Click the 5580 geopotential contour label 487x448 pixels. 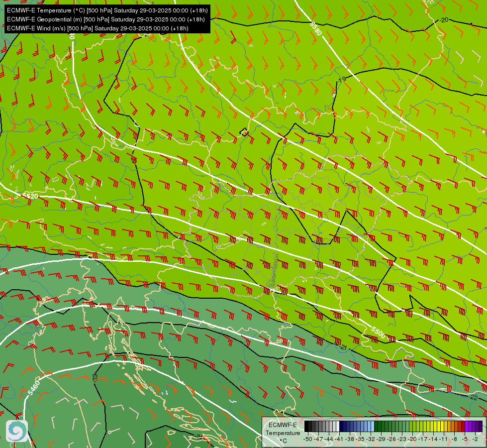pos(315,28)
